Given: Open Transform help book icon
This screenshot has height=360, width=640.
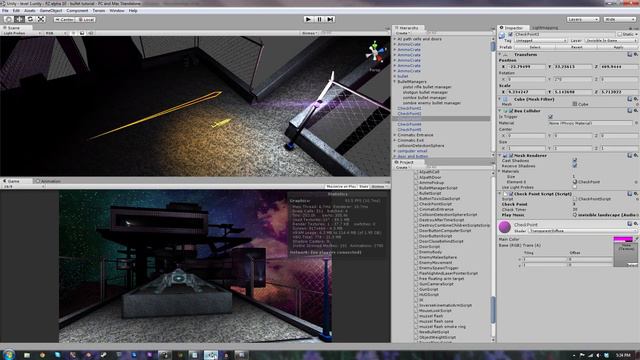Looking at the screenshot, I should pos(630,54).
